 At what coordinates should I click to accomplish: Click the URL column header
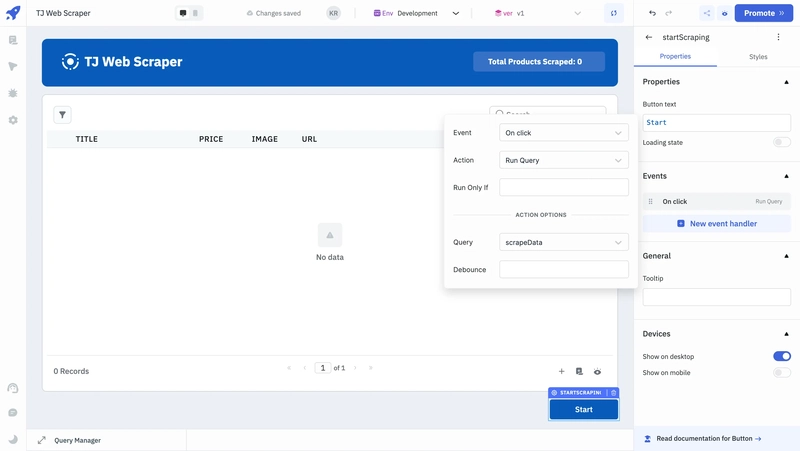tap(309, 139)
